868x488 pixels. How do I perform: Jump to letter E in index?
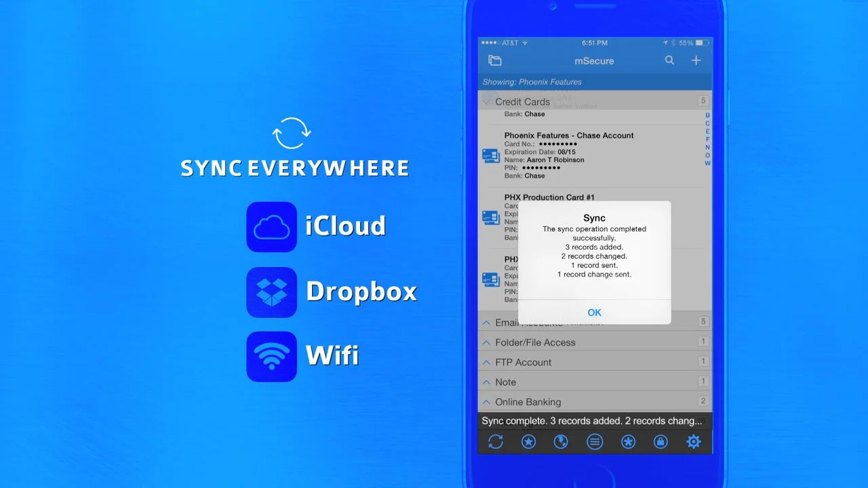[x=707, y=131]
